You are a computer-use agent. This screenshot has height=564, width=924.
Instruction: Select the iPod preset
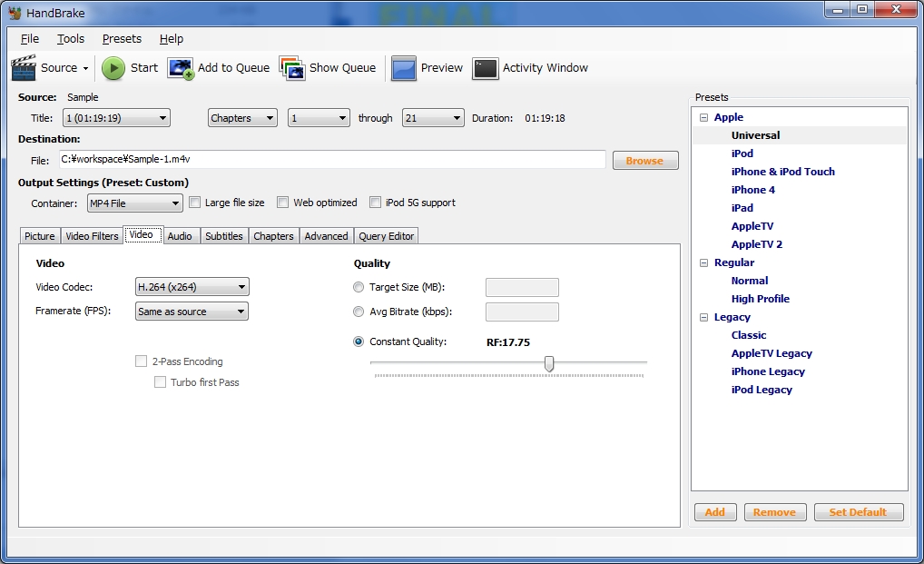click(x=742, y=153)
